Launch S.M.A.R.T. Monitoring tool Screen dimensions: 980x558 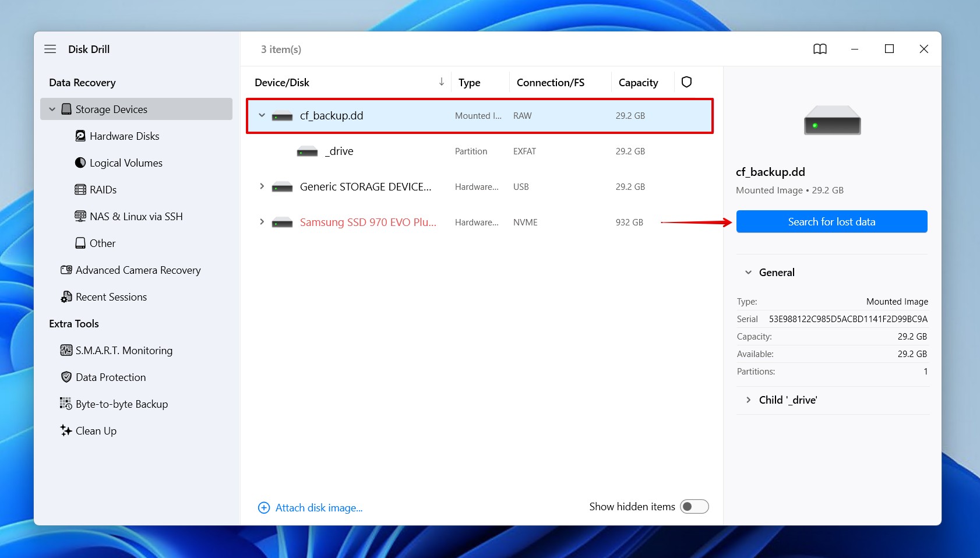[x=124, y=351]
